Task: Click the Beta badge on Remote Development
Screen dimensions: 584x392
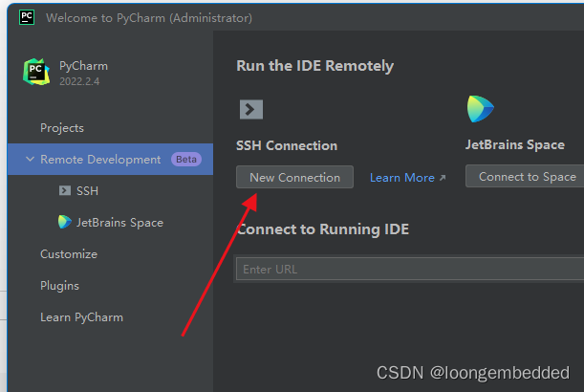Action: 185,159
